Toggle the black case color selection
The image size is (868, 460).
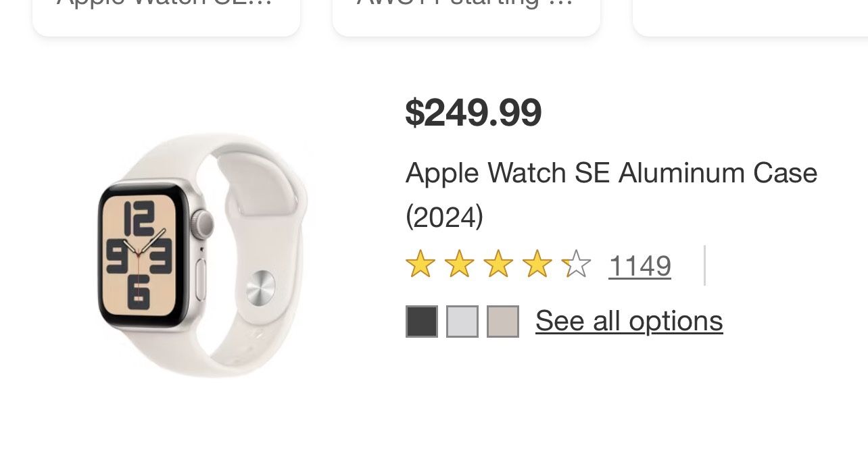click(421, 321)
